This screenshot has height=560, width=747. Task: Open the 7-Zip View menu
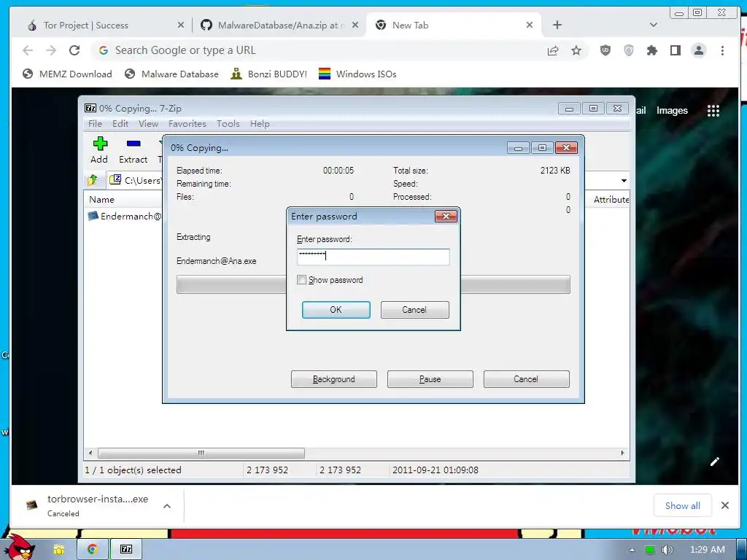[148, 124]
